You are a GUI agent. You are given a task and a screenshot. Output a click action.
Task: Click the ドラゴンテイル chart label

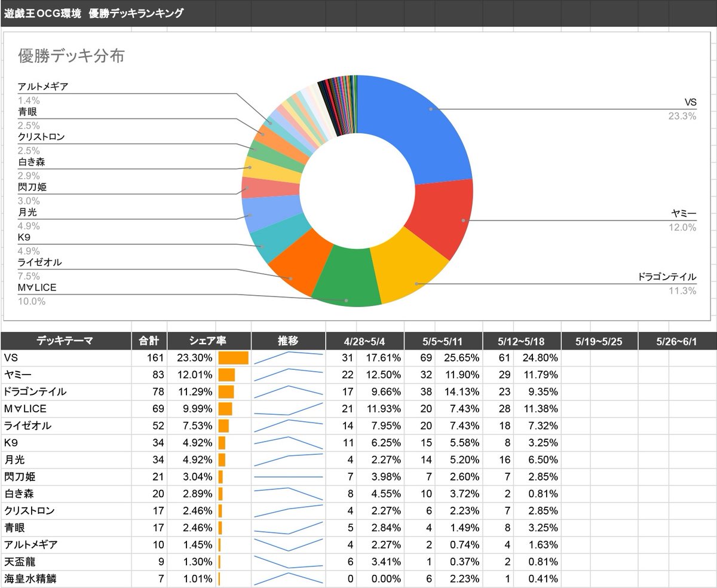[x=667, y=277]
